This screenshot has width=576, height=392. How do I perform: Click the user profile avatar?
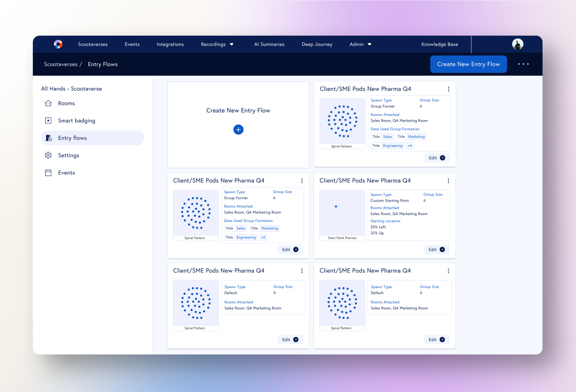tap(517, 44)
